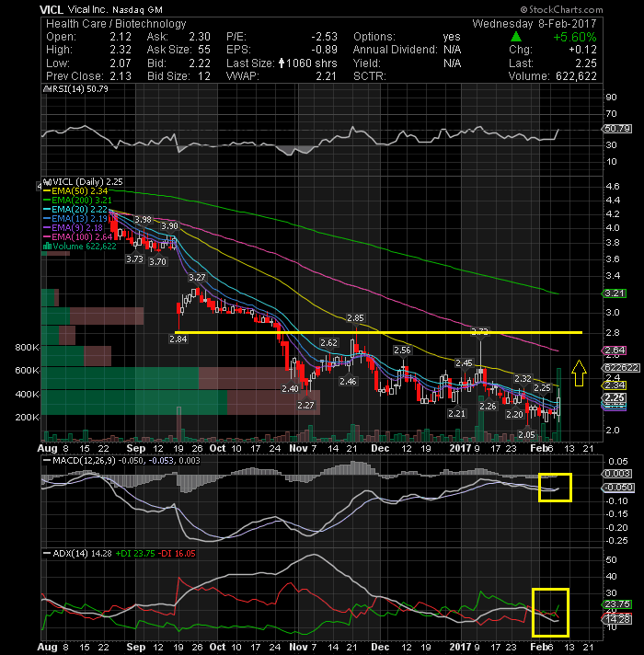The image size is (644, 655).
Task: Click the 2.85 price peak label
Action: click(x=355, y=318)
